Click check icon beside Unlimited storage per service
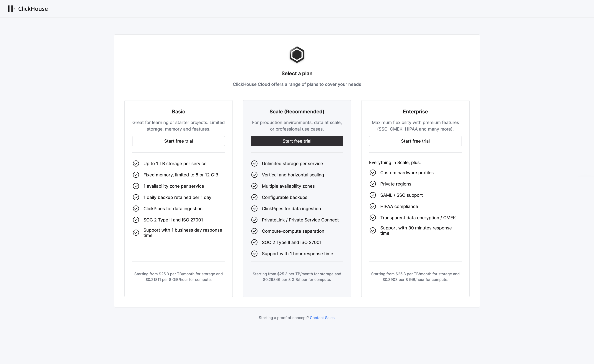Image resolution: width=594 pixels, height=364 pixels. [254, 163]
